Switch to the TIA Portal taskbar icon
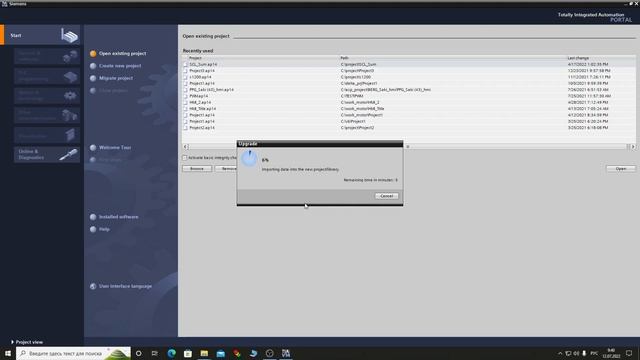 (286, 353)
